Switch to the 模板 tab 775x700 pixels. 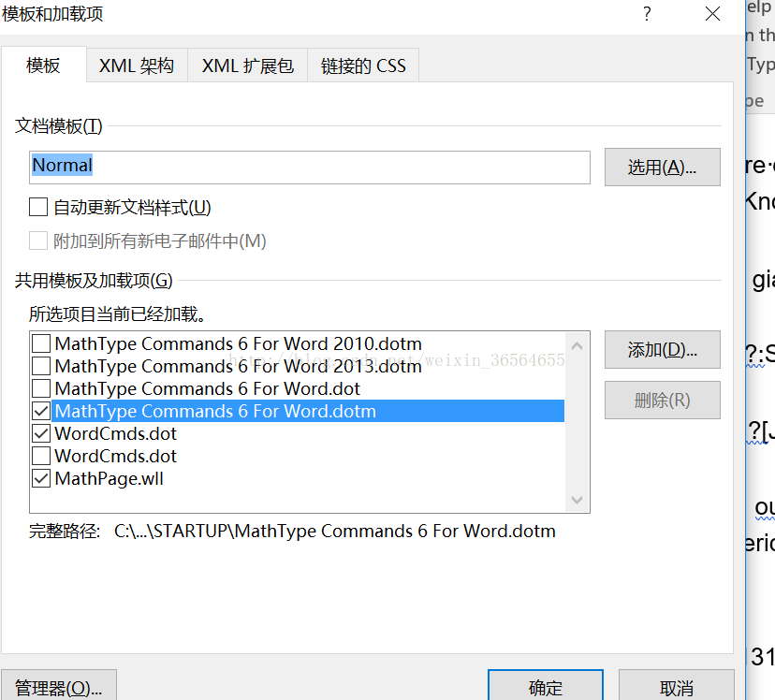[x=43, y=65]
